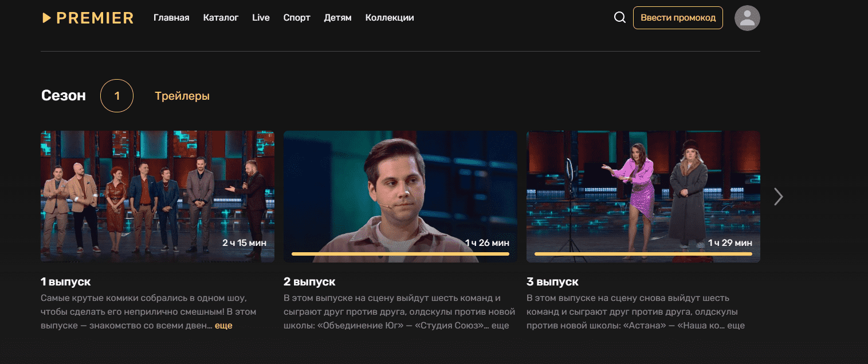This screenshot has height=364, width=868.
Task: Open the Каталог menu item
Action: (x=221, y=18)
